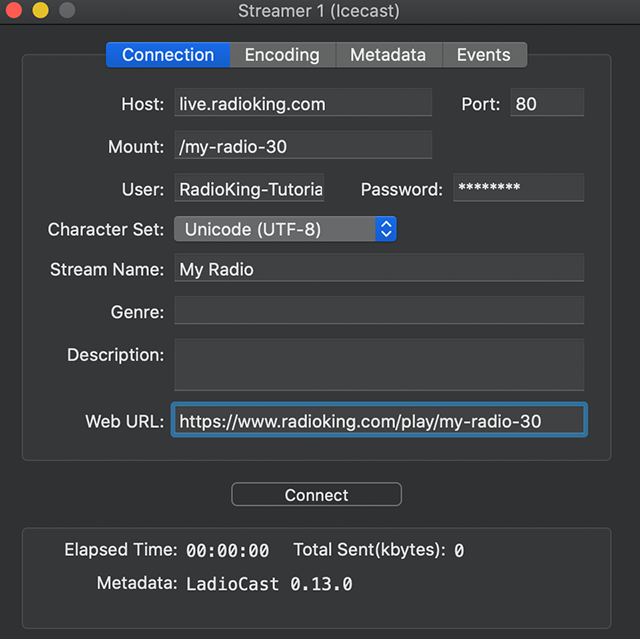Click inside the Description text area
Screen dimensions: 640x639
pyautogui.click(x=378, y=364)
